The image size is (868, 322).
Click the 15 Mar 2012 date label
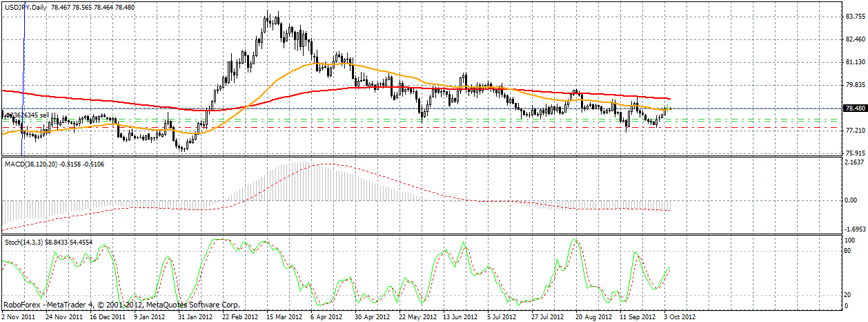click(285, 317)
